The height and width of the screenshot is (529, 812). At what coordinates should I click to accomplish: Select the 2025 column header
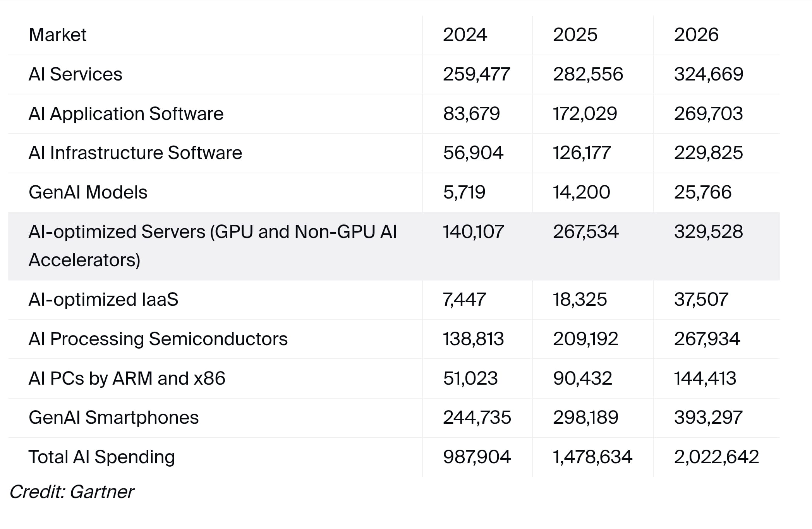575,35
